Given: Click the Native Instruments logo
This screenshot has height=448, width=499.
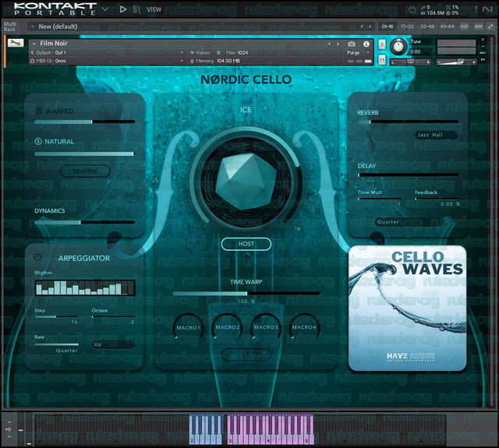Looking at the screenshot, I should click(x=487, y=9).
